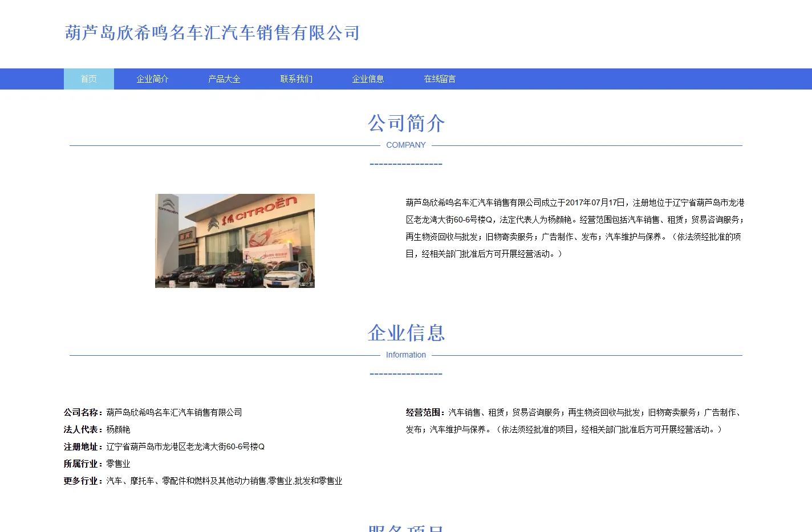Go to 企业简介 menu item
The image size is (812, 532).
pos(152,79)
